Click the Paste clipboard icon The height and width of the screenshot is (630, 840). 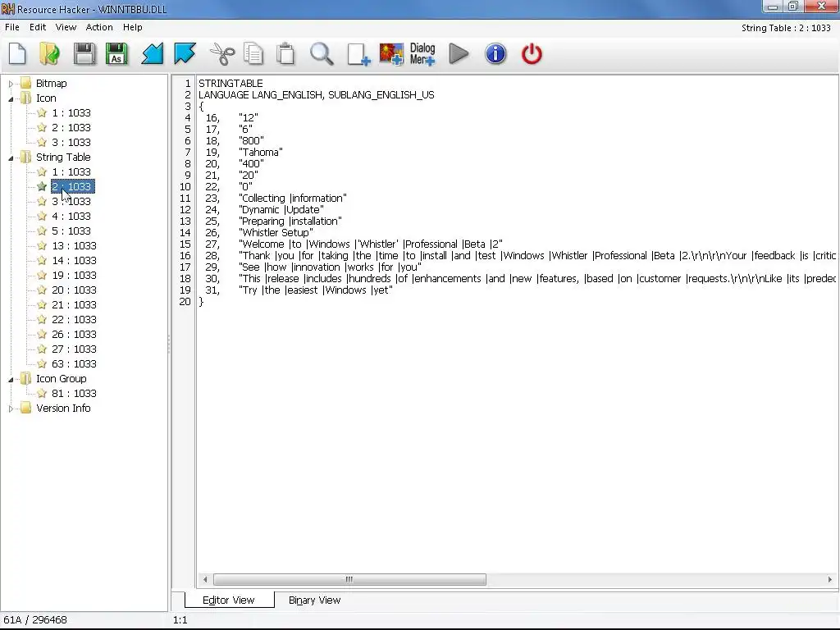click(x=285, y=54)
